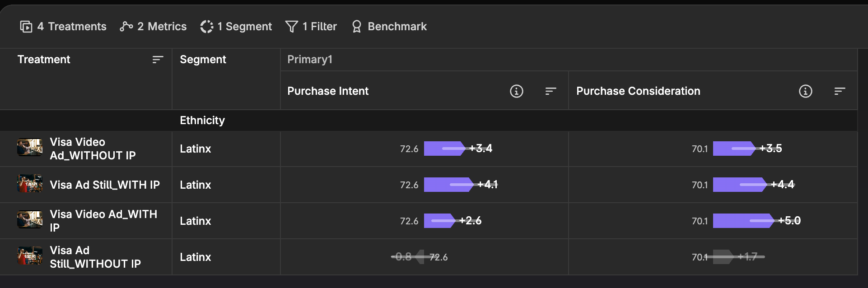
Task: Click the Visa Ad Still_WITH IP thumbnail
Action: click(x=30, y=184)
